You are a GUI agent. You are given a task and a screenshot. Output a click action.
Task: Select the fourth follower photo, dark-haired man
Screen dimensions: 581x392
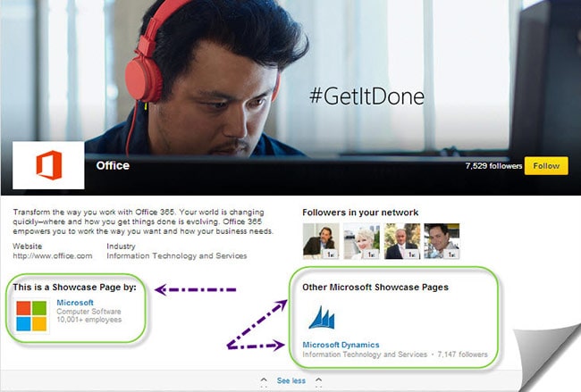point(442,241)
